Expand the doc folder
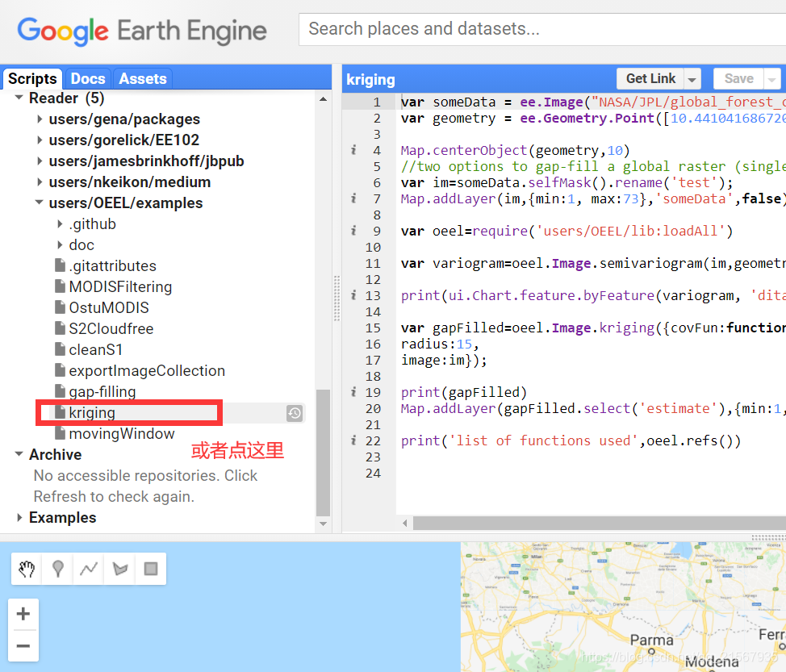The image size is (786, 672). point(60,245)
